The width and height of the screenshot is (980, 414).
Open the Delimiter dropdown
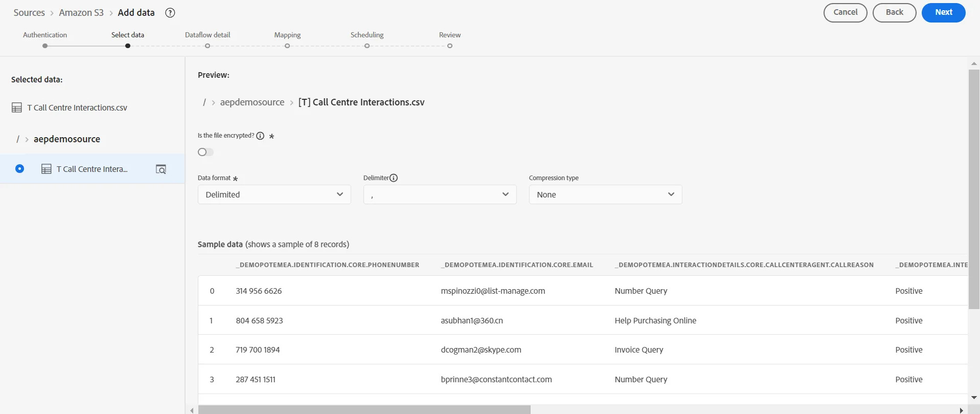(440, 194)
